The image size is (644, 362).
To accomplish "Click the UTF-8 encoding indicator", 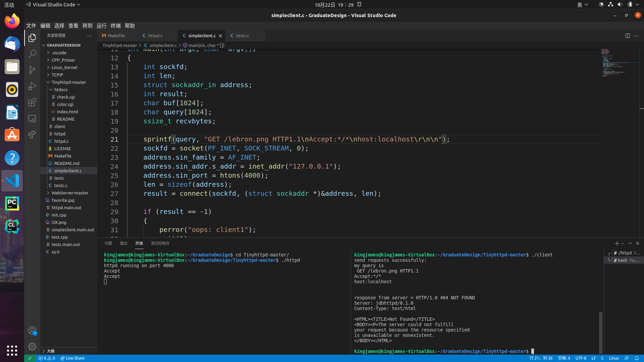I will [581, 358].
